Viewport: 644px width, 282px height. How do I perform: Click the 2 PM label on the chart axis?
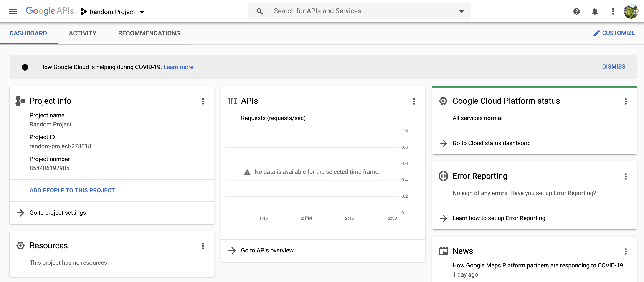[x=306, y=218]
